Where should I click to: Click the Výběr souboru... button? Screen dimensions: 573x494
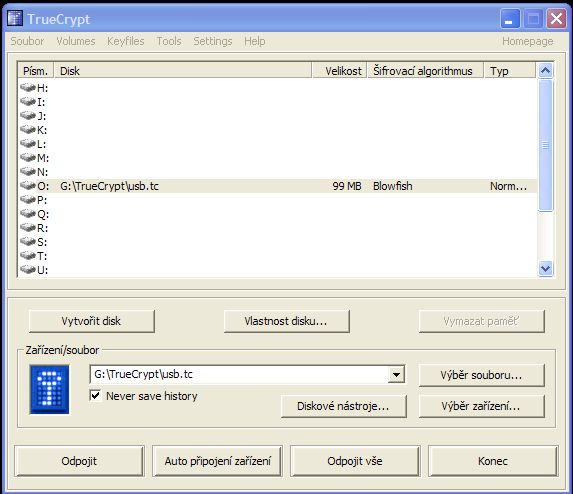(x=481, y=375)
